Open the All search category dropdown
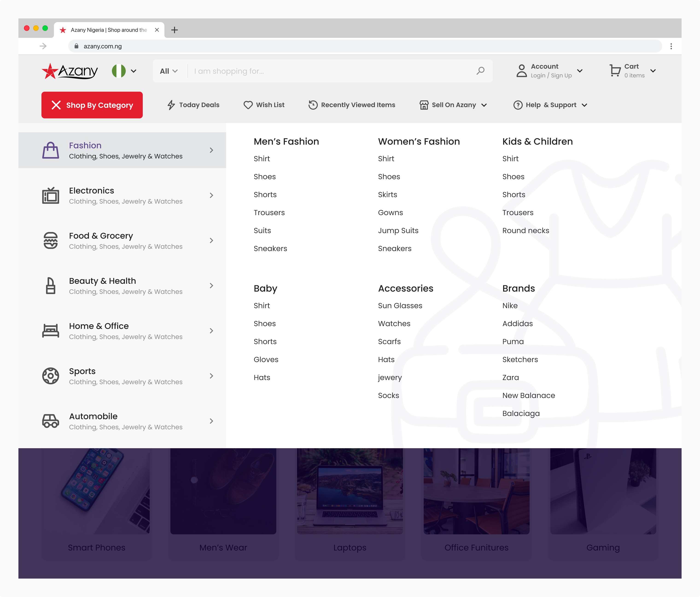This screenshot has width=700, height=597. (x=169, y=71)
